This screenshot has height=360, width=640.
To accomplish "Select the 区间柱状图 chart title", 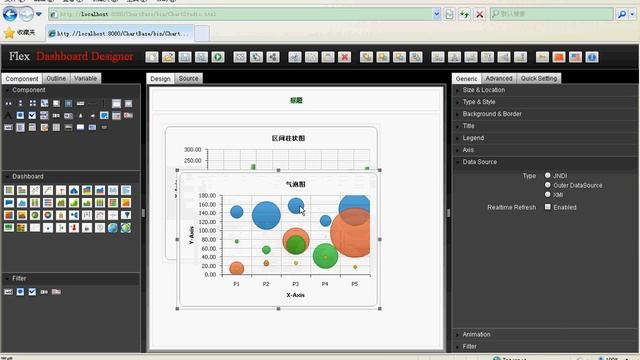I will 289,138.
